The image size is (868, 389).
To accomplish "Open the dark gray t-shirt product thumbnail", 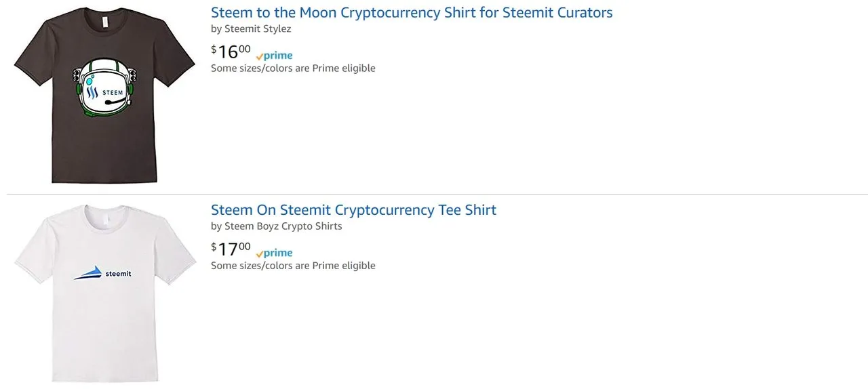I will coord(104,95).
